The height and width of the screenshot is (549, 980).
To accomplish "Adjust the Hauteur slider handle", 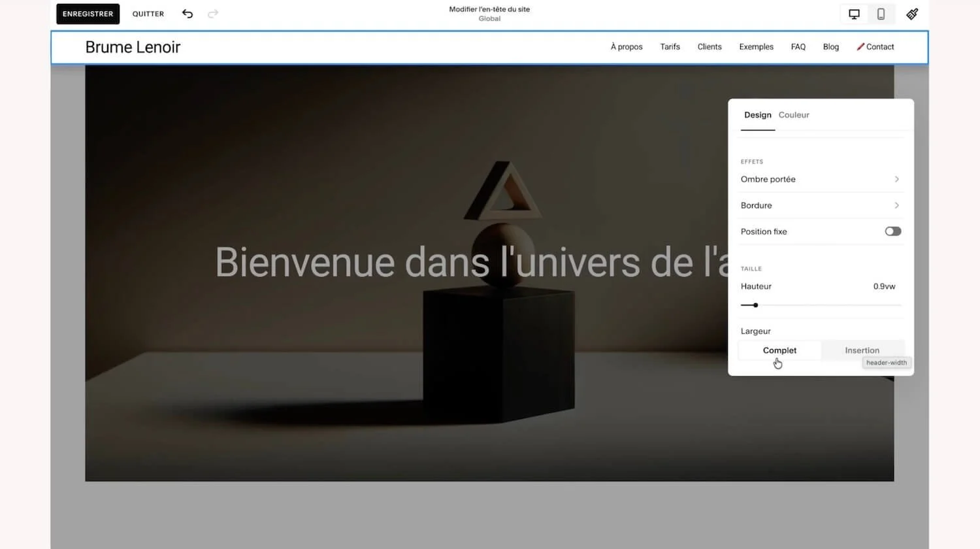I will (756, 305).
